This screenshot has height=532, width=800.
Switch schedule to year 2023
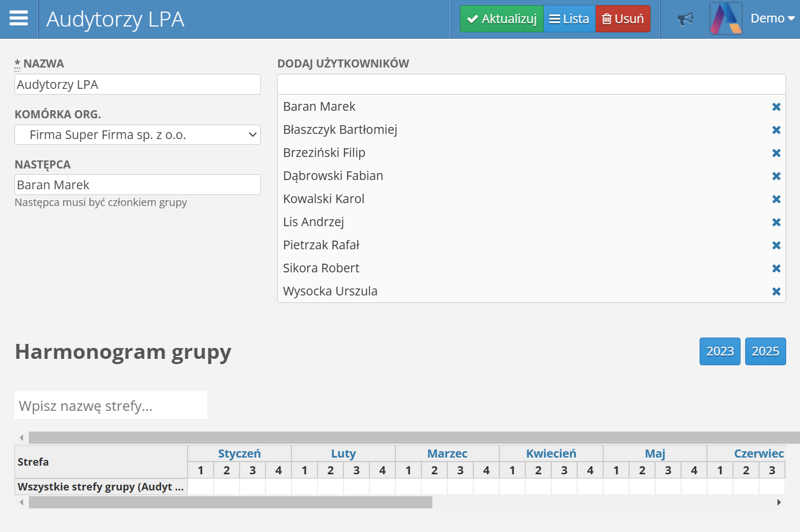[720, 351]
